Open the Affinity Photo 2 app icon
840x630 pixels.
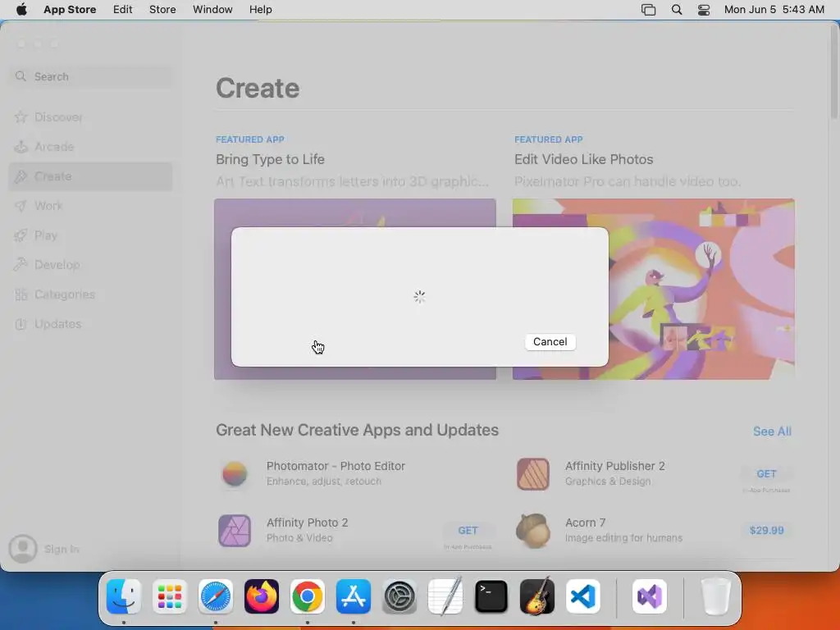point(235,531)
